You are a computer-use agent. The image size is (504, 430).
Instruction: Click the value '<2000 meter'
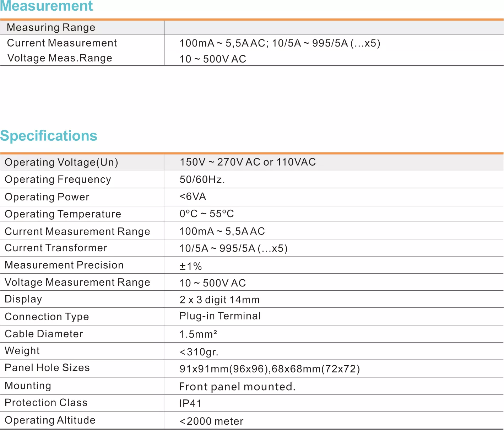point(212,421)
